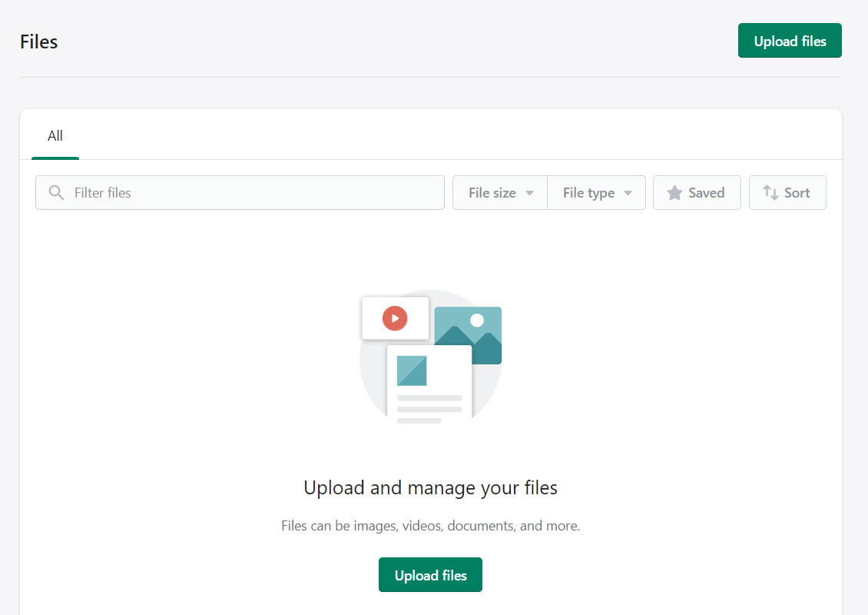Click the Upload and manage your files heading
868x615 pixels.
coord(430,487)
